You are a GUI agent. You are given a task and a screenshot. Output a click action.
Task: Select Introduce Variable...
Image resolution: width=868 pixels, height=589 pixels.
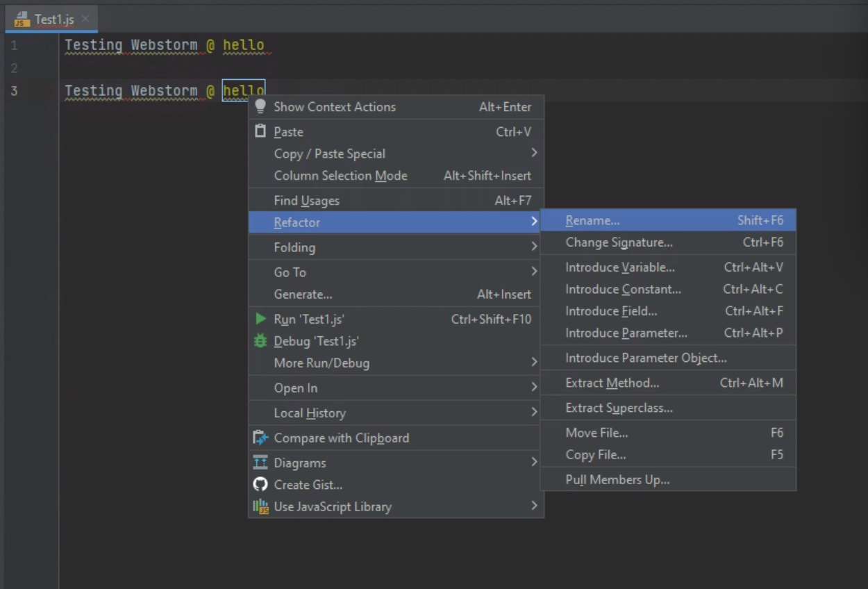pyautogui.click(x=668, y=267)
